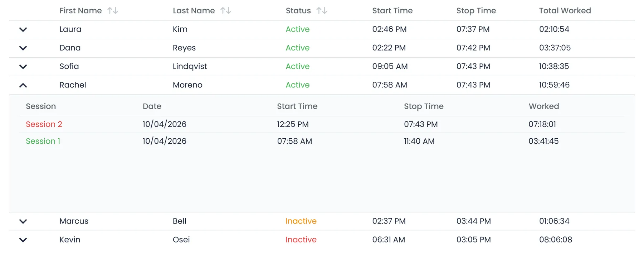
Task: Click the Start Time main column header
Action: (392, 11)
